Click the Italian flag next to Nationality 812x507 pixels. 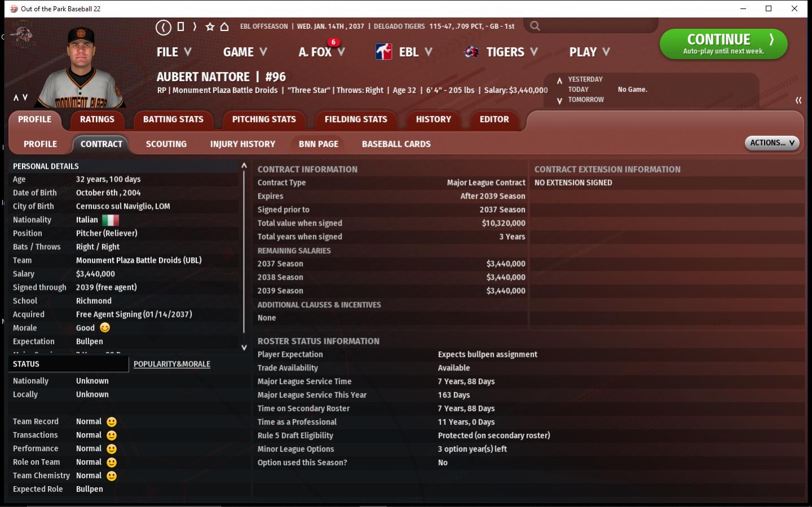point(111,220)
